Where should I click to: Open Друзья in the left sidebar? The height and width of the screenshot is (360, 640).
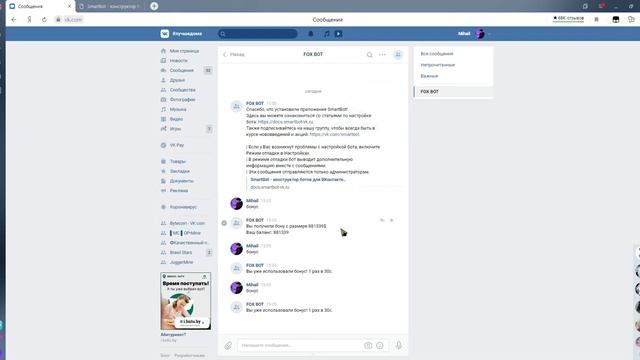(x=177, y=80)
